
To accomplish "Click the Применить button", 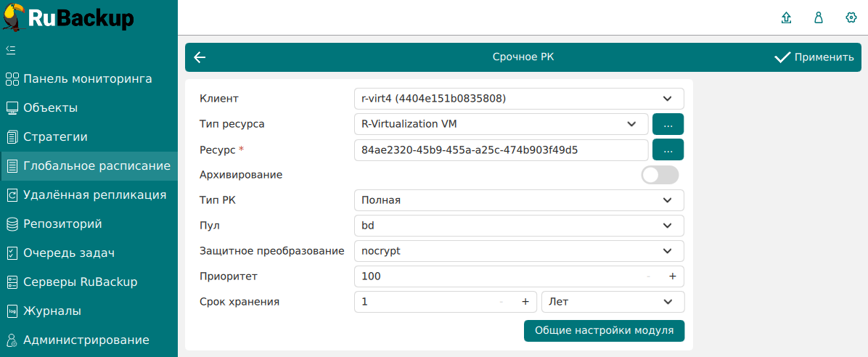I will pyautogui.click(x=814, y=57).
